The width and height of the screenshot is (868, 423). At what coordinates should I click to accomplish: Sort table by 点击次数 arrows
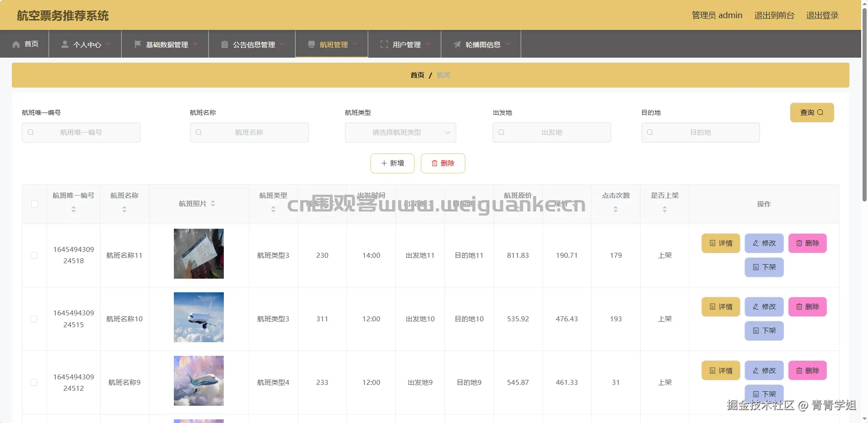click(616, 209)
